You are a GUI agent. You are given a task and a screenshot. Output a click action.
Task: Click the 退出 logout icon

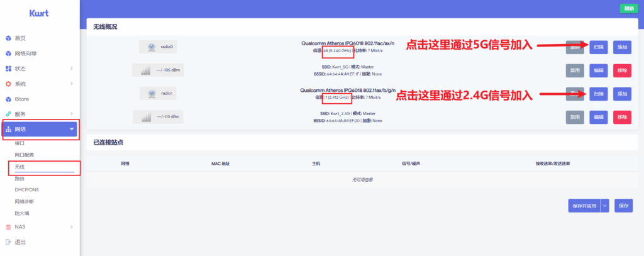click(x=8, y=242)
